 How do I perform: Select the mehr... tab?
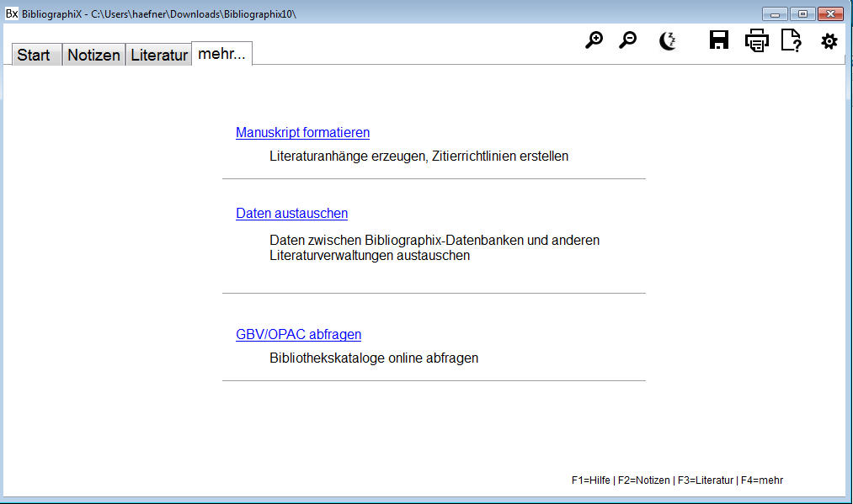(222, 54)
